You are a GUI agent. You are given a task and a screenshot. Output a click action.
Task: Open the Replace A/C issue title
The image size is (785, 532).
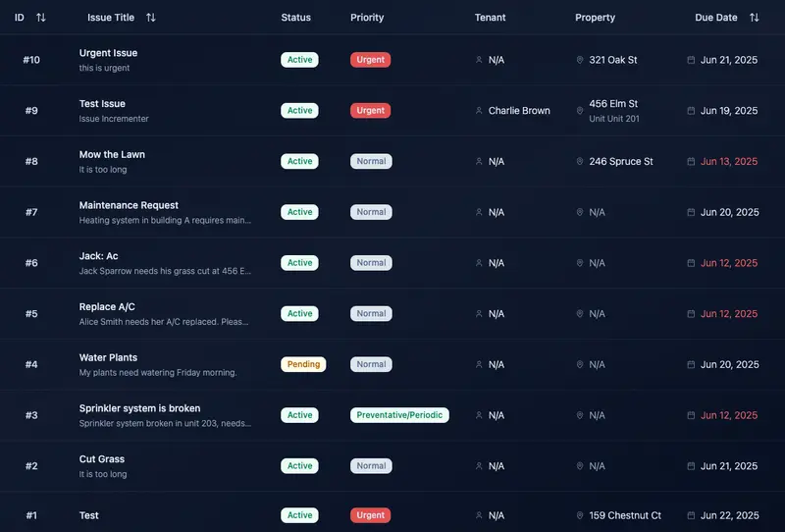(107, 307)
